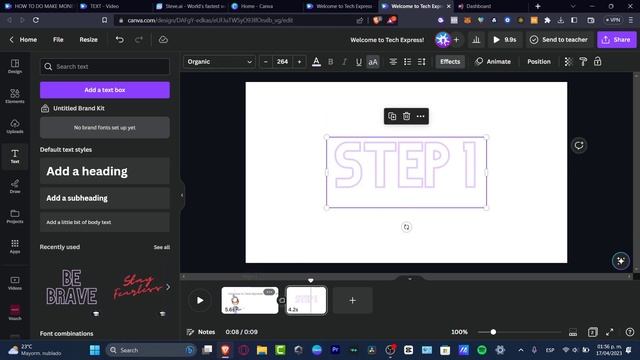Select the first page thumbnail in timeline

(250, 300)
